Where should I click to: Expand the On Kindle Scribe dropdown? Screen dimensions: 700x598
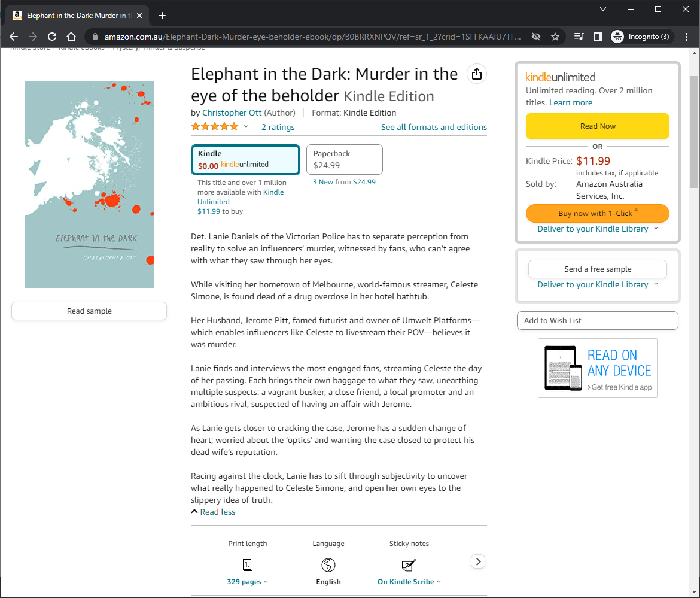pyautogui.click(x=409, y=581)
